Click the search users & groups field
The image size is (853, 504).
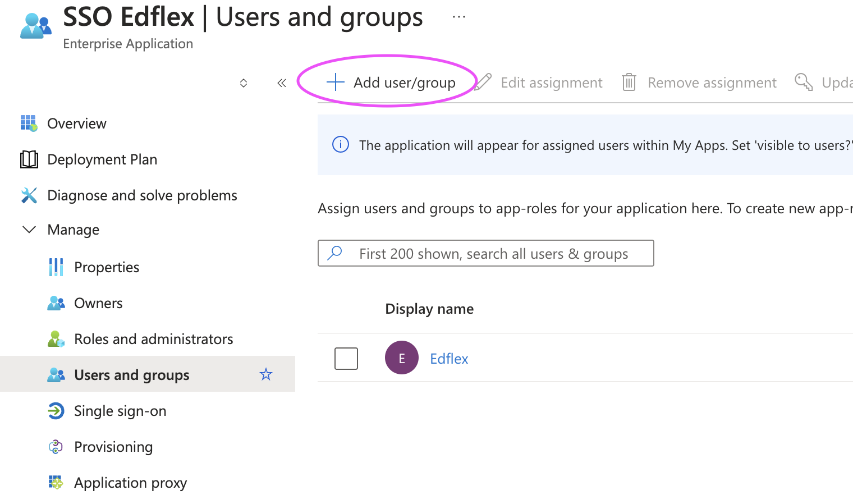(x=485, y=253)
